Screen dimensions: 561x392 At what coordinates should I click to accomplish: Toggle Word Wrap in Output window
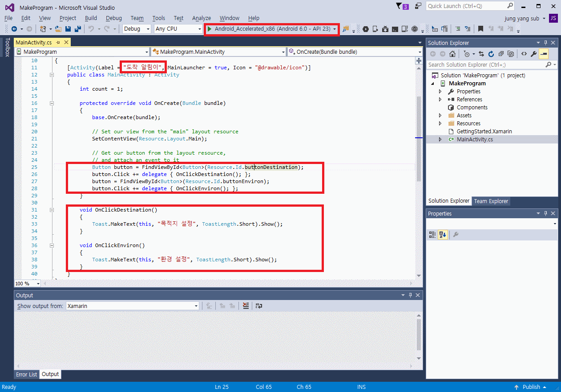258,306
